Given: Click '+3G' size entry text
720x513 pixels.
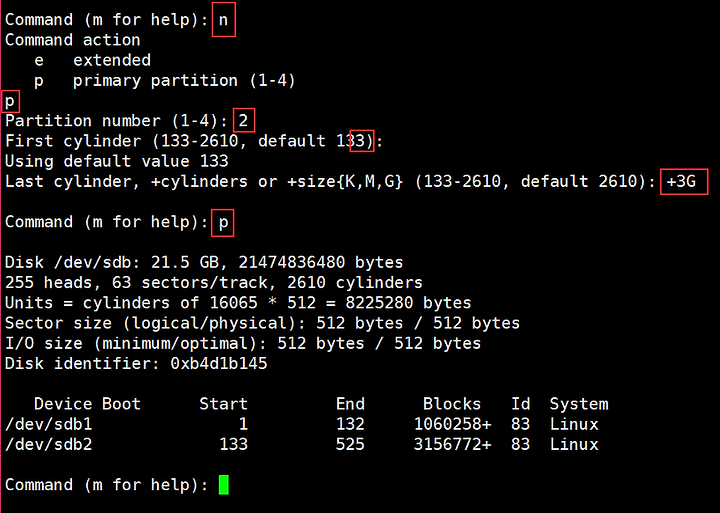Looking at the screenshot, I should click(681, 181).
